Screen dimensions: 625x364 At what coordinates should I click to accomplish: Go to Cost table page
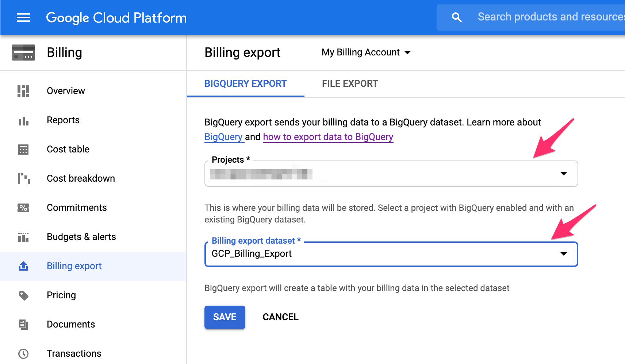[x=68, y=149]
